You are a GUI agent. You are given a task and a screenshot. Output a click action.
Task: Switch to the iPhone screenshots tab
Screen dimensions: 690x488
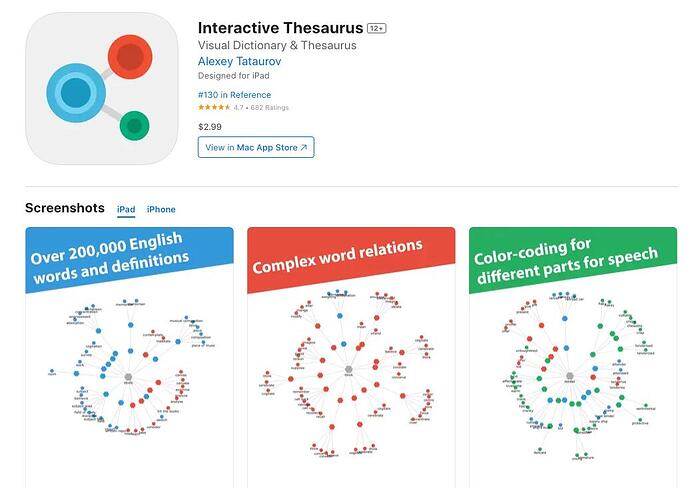161,209
